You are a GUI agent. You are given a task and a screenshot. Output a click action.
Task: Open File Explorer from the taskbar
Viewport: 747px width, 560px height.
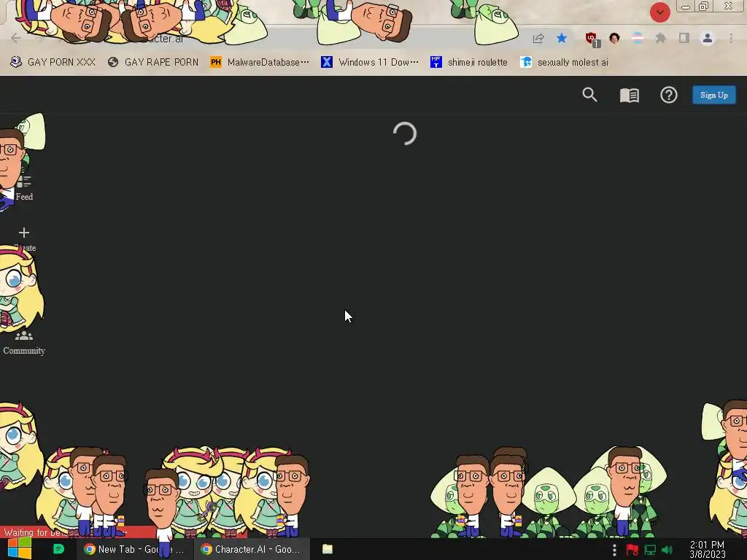(328, 549)
